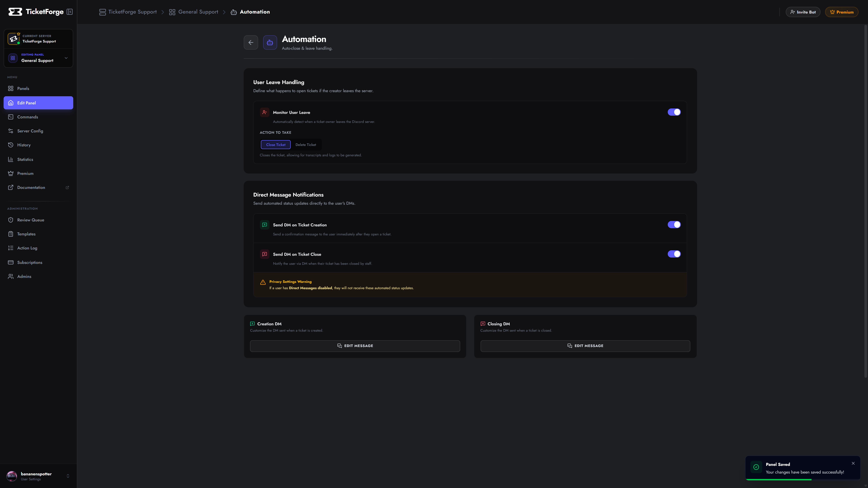Viewport: 868px width, 488px height.
Task: Open Server Config from the menu
Action: click(x=38, y=131)
